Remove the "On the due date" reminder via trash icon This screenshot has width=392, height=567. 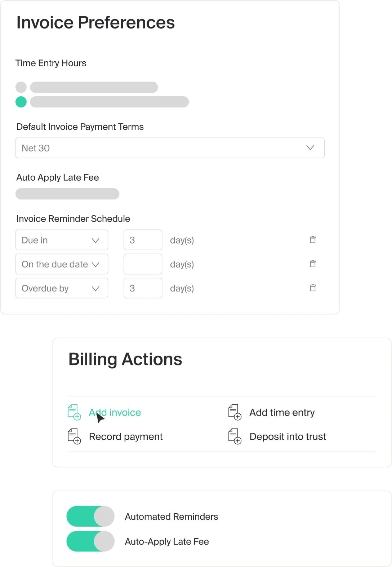(x=313, y=264)
